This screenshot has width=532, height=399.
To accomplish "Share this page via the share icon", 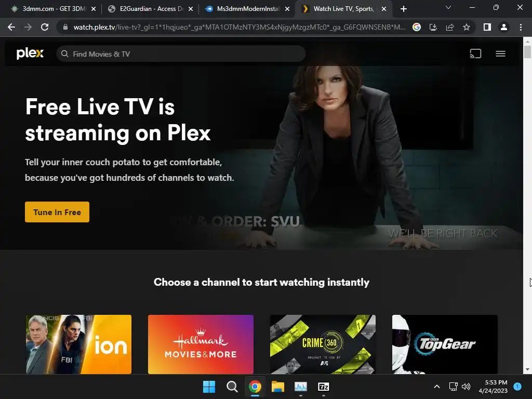I will (x=450, y=27).
